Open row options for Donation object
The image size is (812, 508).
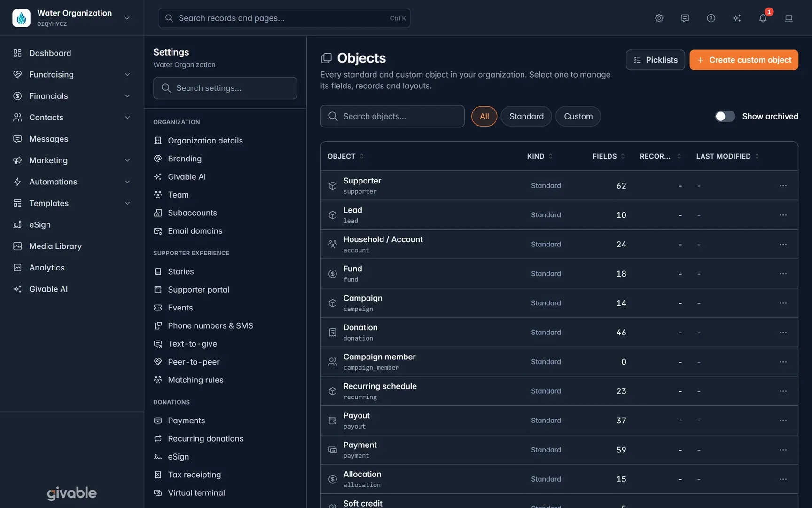click(783, 333)
